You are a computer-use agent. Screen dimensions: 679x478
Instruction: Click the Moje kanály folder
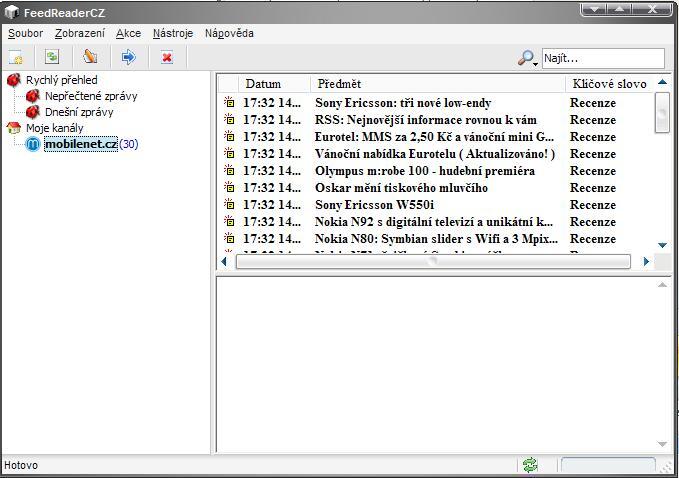coord(54,128)
